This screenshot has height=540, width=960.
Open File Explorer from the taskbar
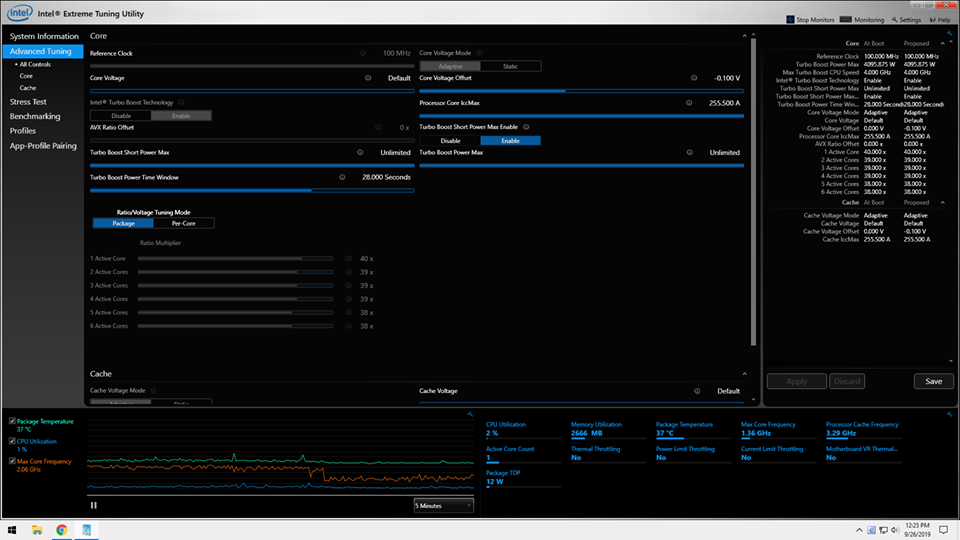pos(37,530)
